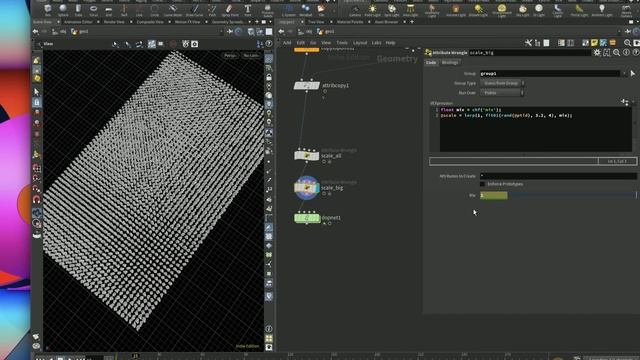Select the attribcopy1 node
640x360 pixels.
pyautogui.click(x=307, y=86)
